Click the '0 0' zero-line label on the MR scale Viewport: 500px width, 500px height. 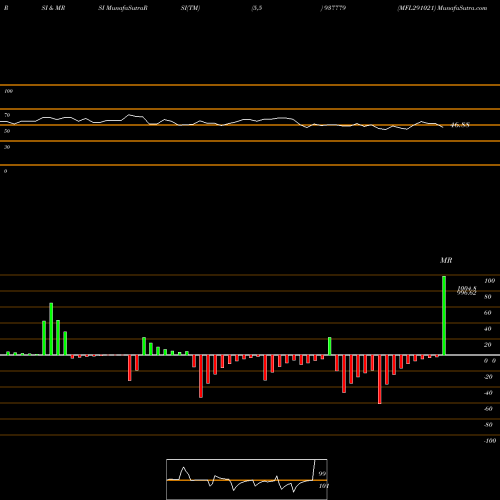click(490, 361)
